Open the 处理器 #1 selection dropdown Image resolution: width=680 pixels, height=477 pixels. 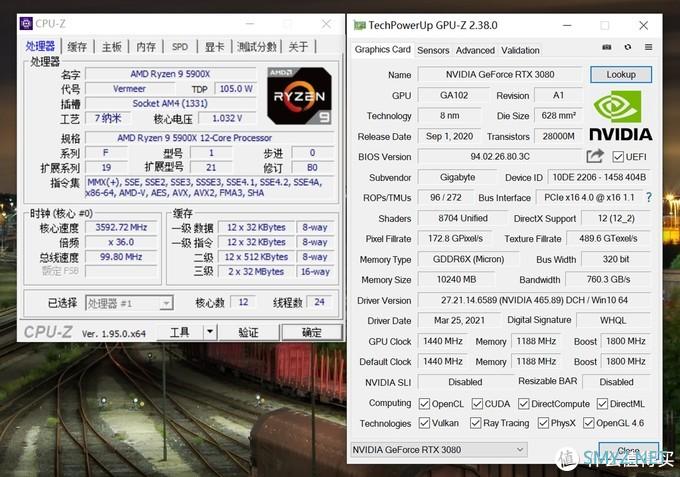pos(129,303)
